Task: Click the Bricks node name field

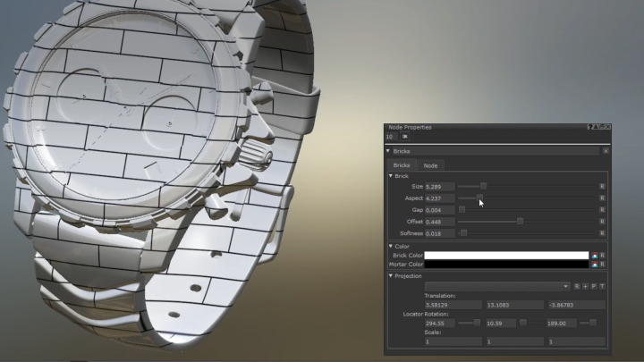Action: (x=496, y=151)
